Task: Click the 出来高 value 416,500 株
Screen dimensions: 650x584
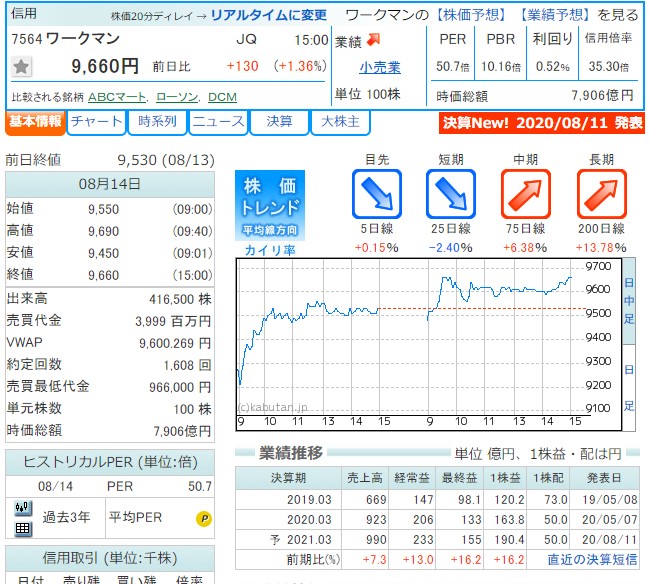Action: (180, 299)
